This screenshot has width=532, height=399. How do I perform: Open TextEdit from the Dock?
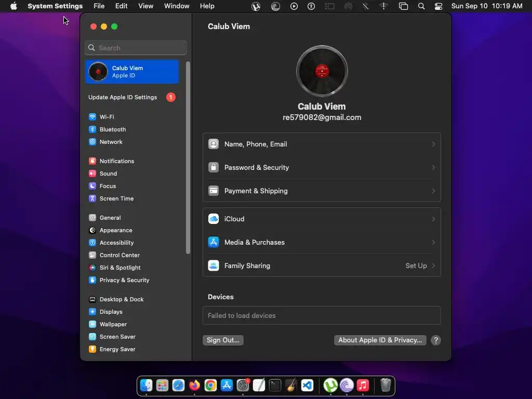[x=259, y=385]
